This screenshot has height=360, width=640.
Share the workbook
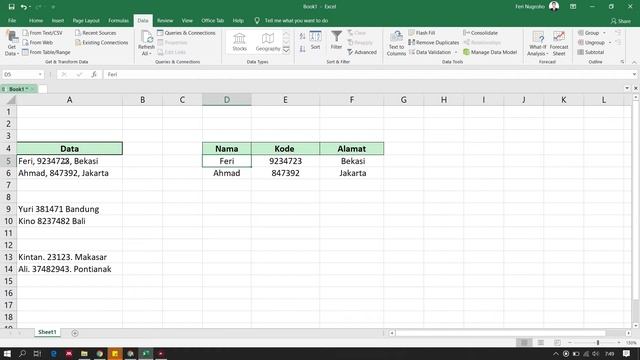(x=620, y=21)
